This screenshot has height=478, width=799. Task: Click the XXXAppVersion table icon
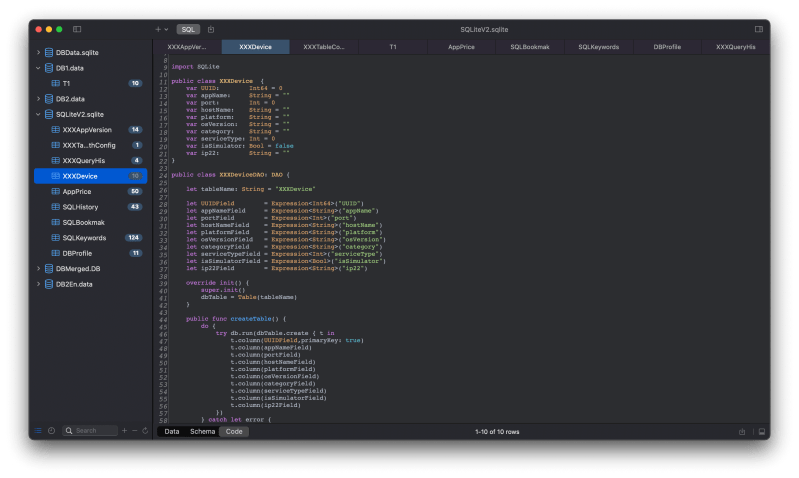click(56, 129)
